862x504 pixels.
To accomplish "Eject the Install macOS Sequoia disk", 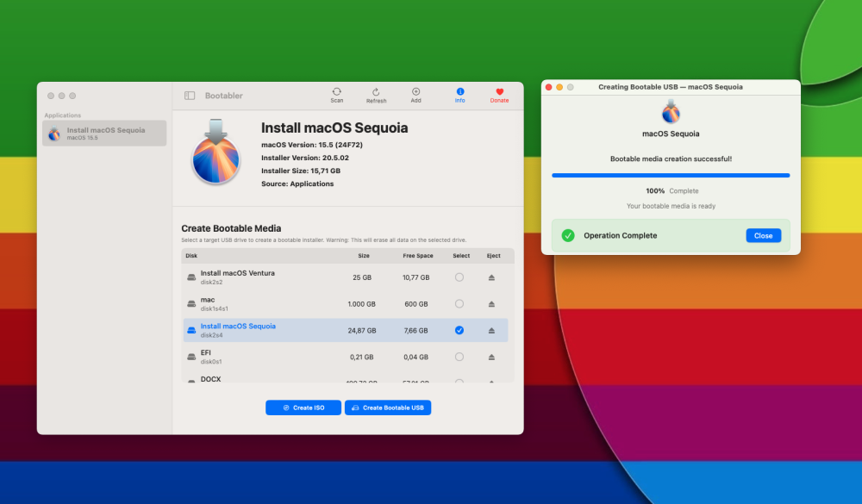I will [491, 330].
